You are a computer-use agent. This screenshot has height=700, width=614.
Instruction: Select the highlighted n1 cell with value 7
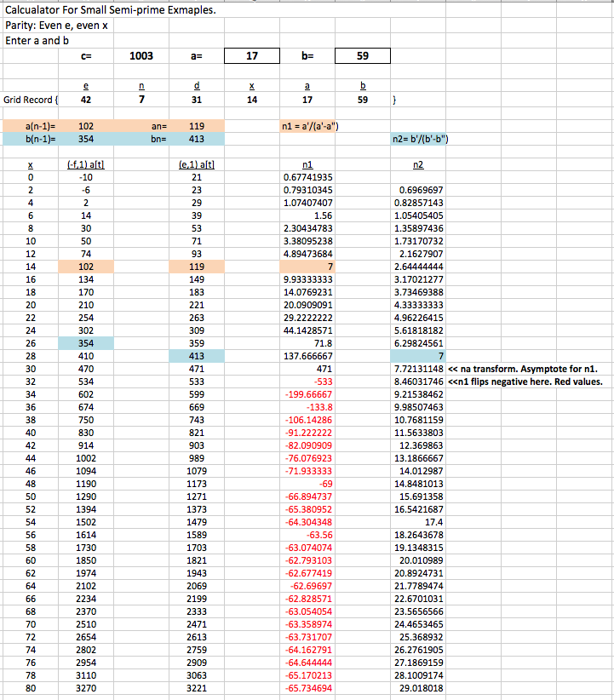(x=307, y=267)
